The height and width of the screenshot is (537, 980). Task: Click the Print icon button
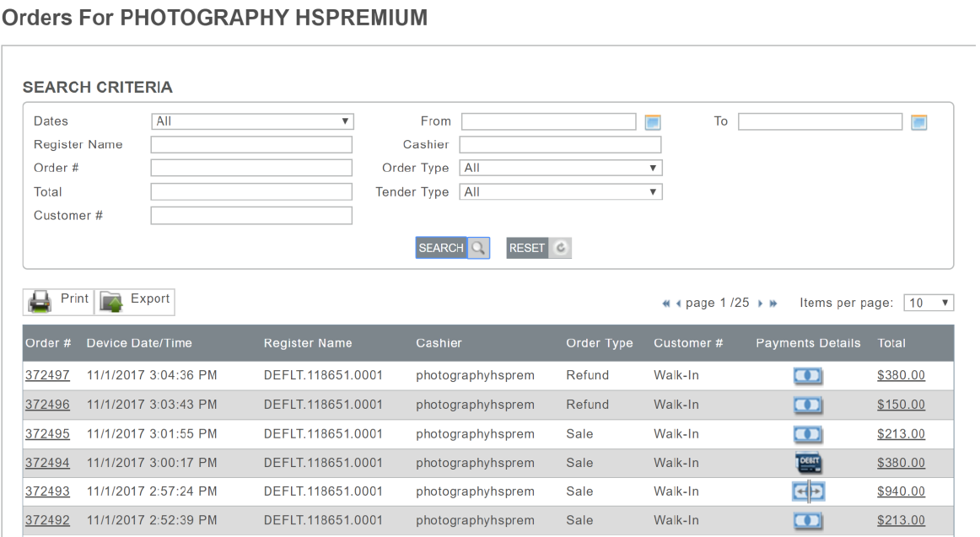(x=58, y=301)
